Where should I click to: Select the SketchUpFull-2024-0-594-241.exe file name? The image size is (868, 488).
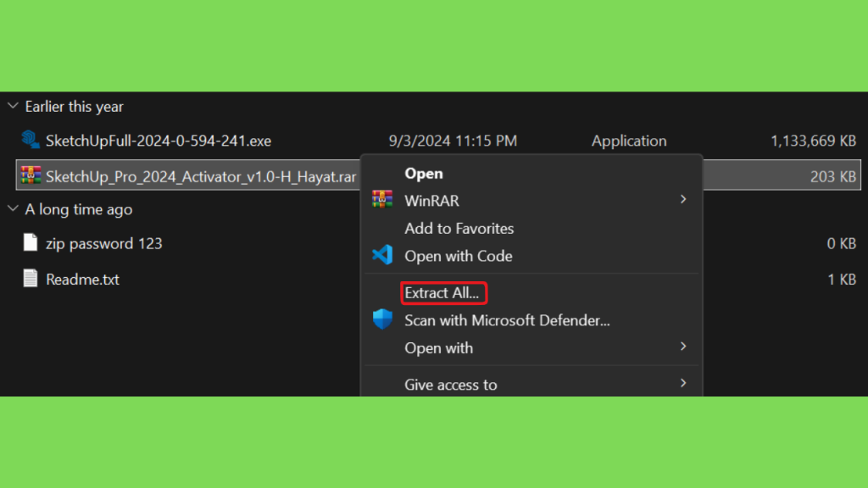pyautogui.click(x=159, y=141)
